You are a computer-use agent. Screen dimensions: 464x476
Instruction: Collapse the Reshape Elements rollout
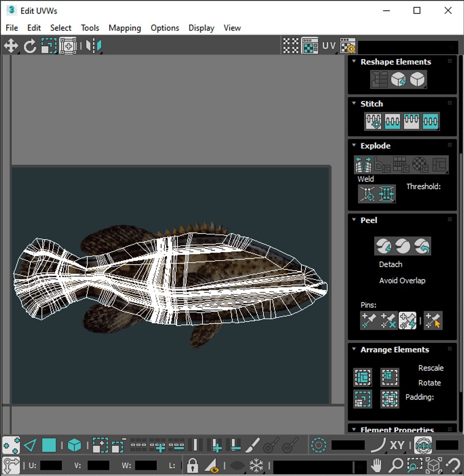point(354,61)
